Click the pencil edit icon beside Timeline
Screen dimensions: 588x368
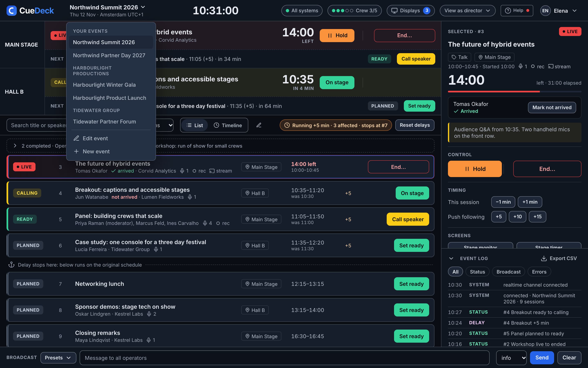(x=259, y=125)
